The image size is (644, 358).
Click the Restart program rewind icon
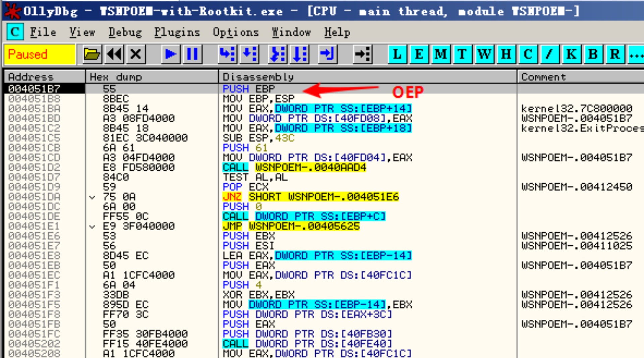point(114,54)
